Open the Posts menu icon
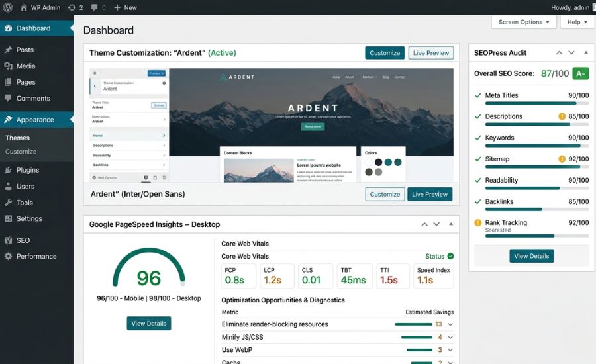 [9, 50]
